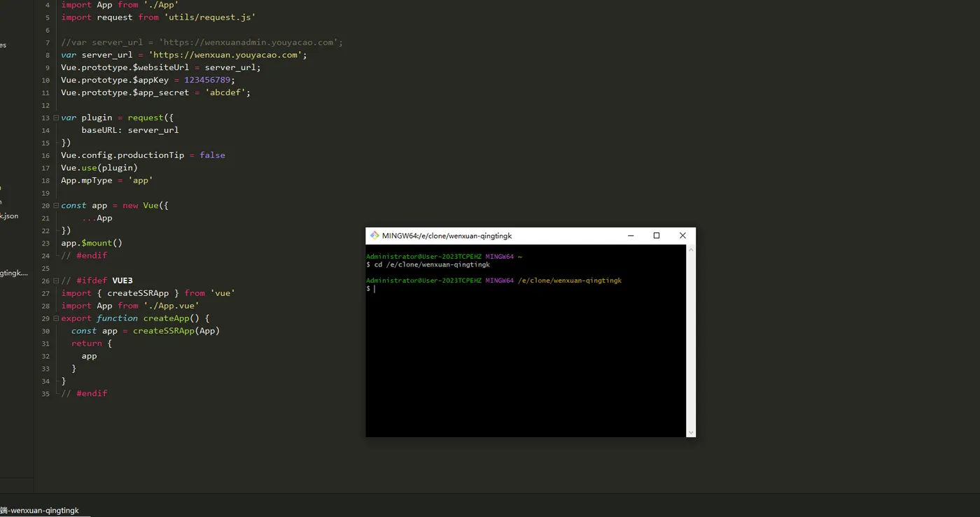Click line number 25 in the gutter
This screenshot has height=517, width=980.
coord(45,269)
